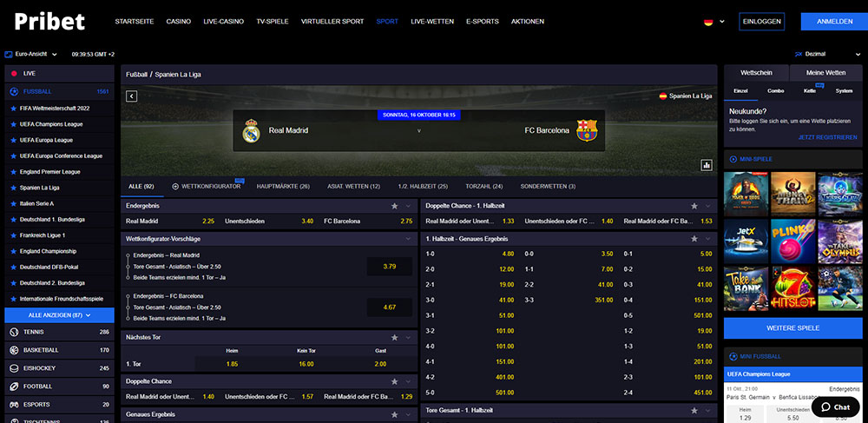Click the German flag language icon
The width and height of the screenshot is (868, 423).
(708, 22)
